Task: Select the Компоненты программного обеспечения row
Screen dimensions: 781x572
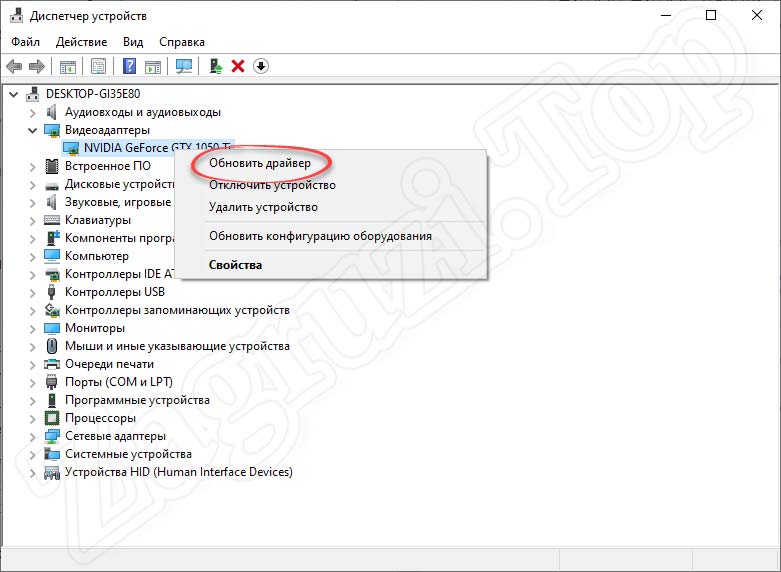Action: point(120,238)
